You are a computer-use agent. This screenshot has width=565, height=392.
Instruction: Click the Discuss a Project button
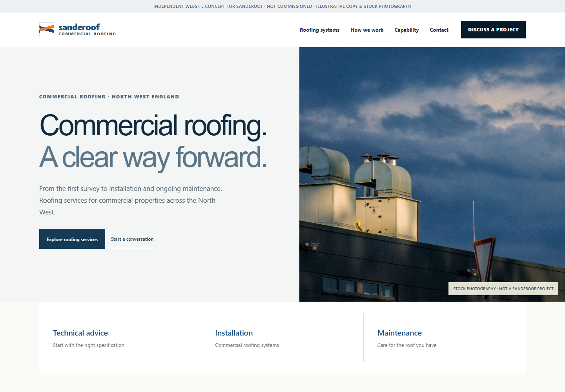point(493,30)
